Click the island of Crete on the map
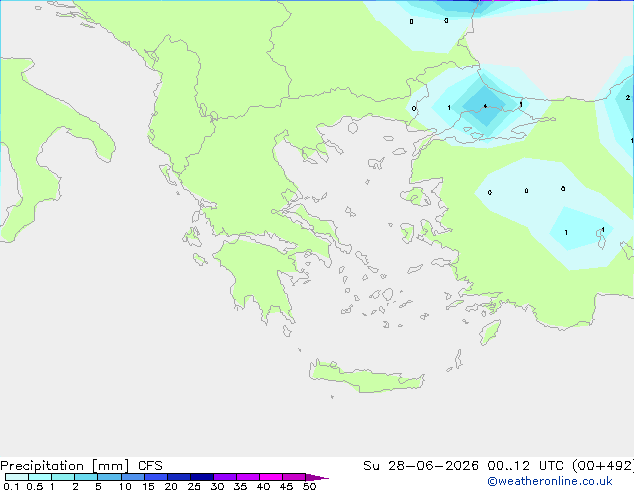The width and height of the screenshot is (634, 490). pos(366,377)
